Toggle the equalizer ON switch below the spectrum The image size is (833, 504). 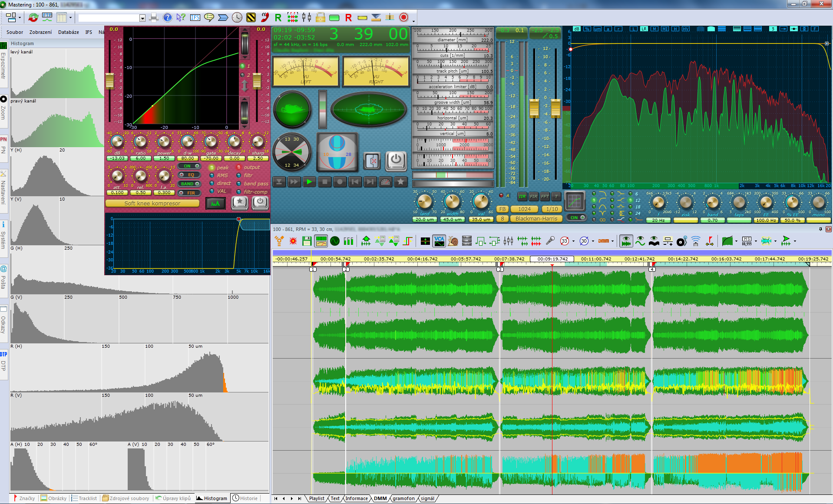(577, 217)
